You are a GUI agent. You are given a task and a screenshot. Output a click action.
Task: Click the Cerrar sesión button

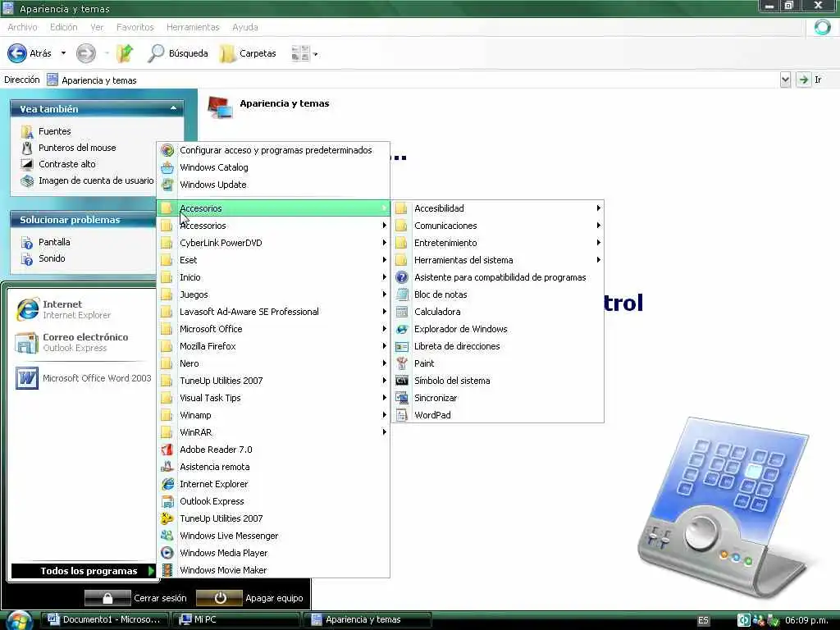[136, 598]
